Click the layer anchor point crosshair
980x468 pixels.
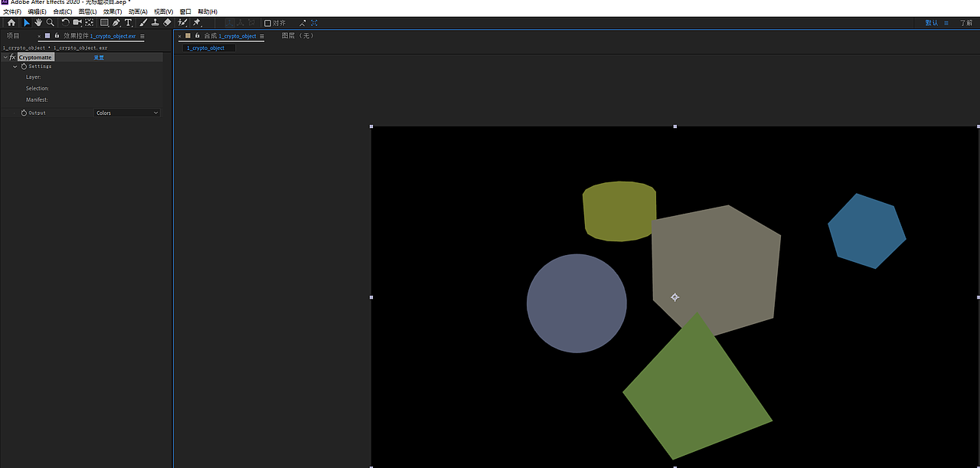click(x=675, y=297)
